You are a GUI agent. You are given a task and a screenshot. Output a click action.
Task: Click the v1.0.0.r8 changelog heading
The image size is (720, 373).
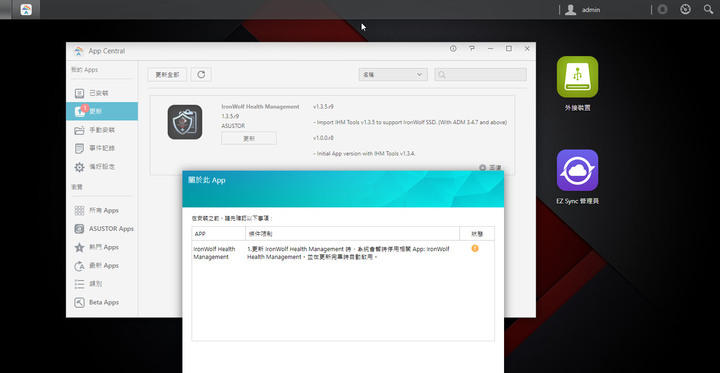[323, 138]
